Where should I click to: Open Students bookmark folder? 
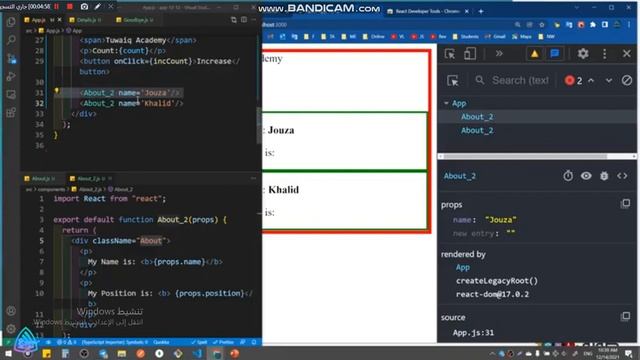click(465, 37)
